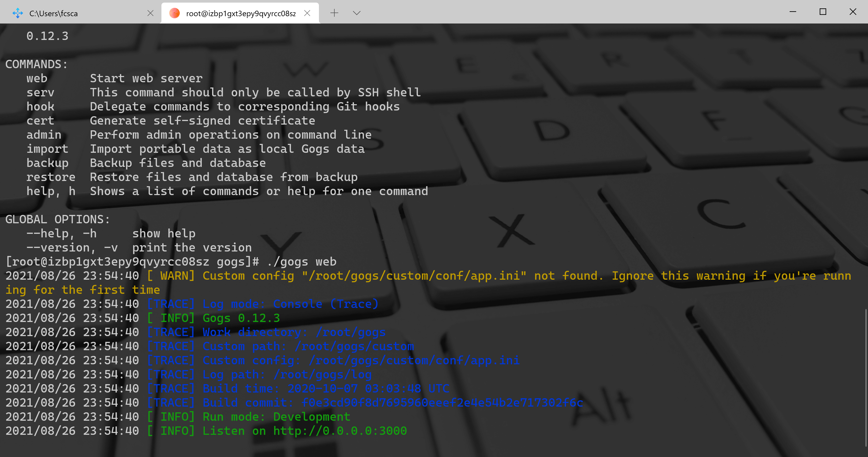Open a new tab with the plus icon
868x457 pixels.
click(334, 13)
